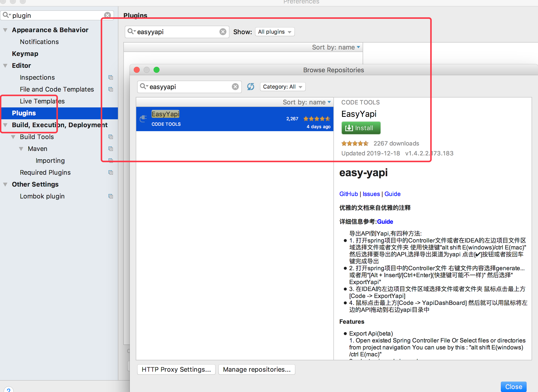This screenshot has width=538, height=392.
Task: Click the EasyYapi plug icon in list
Action: [143, 119]
